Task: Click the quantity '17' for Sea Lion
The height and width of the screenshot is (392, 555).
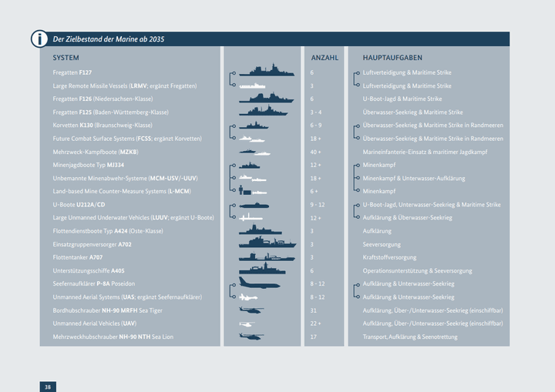Action: [x=313, y=337]
